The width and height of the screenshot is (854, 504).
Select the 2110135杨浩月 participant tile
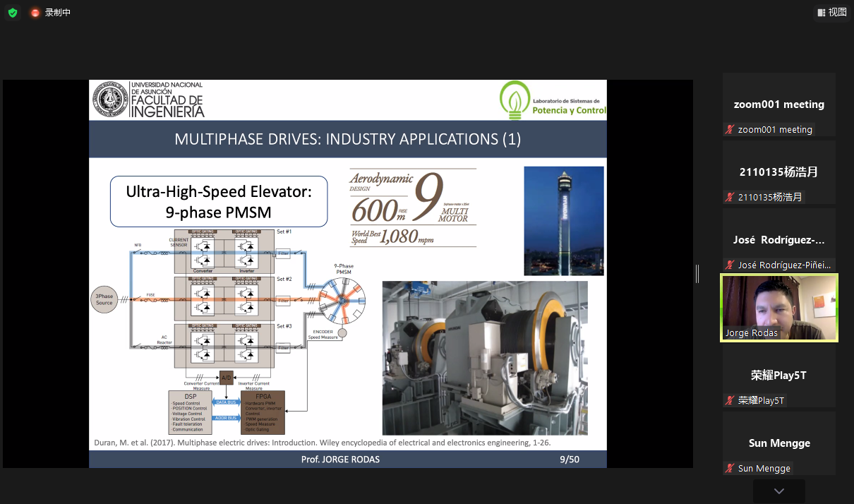click(778, 172)
